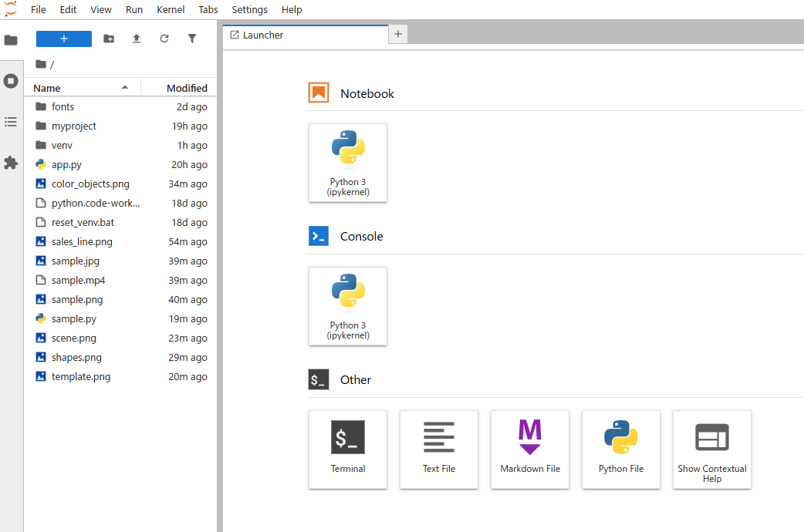
Task: Refresh the file browser list
Action: [164, 39]
